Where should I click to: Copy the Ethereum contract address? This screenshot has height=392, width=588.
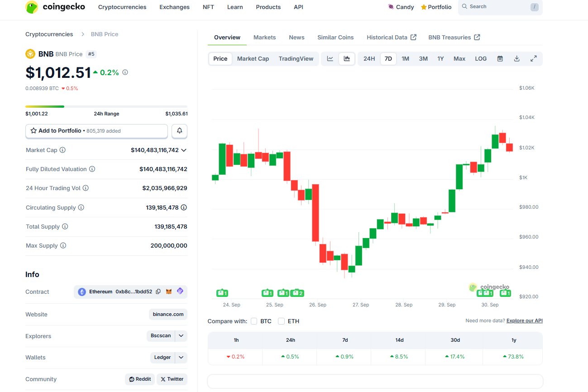pos(158,292)
